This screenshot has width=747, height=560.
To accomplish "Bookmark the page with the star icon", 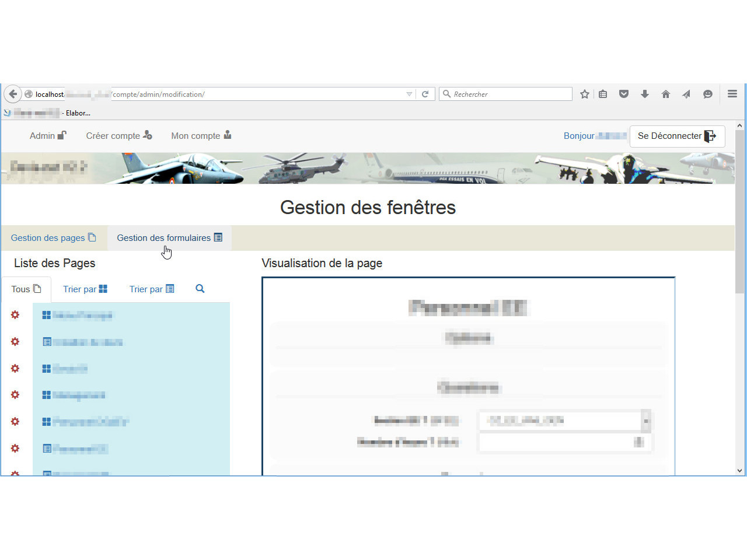I will [584, 94].
